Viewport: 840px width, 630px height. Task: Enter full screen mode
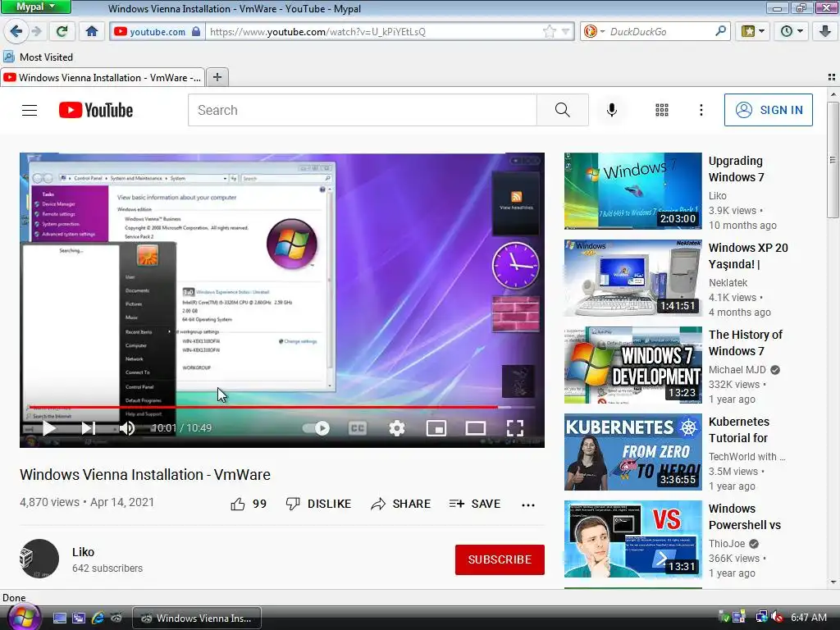coord(515,428)
